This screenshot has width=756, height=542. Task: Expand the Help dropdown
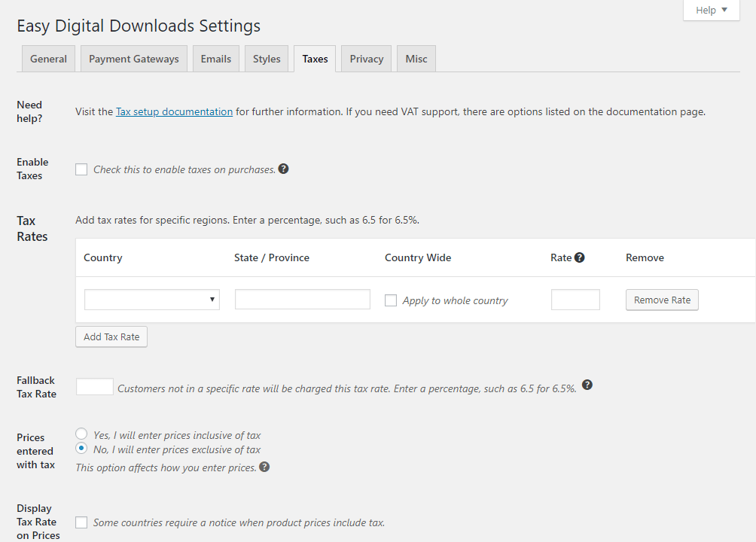coord(711,10)
